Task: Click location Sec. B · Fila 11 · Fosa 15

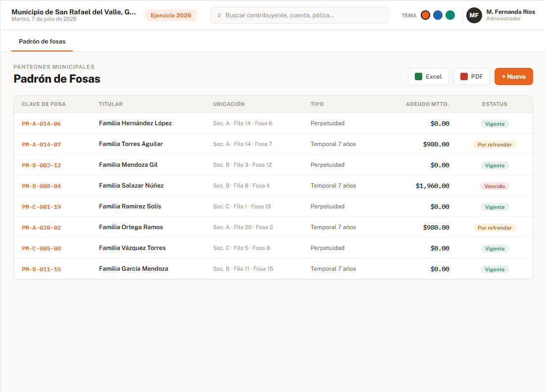Action: (x=243, y=269)
